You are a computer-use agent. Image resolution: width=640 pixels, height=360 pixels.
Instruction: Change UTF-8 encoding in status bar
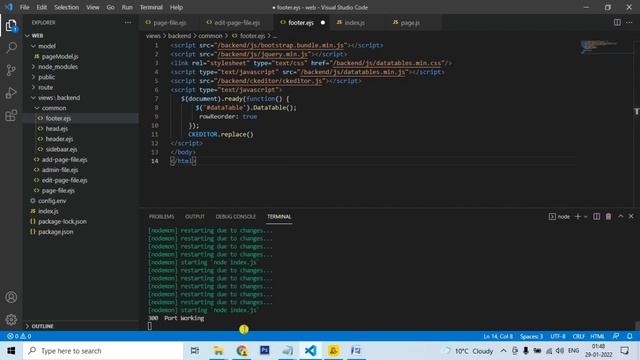(558, 336)
